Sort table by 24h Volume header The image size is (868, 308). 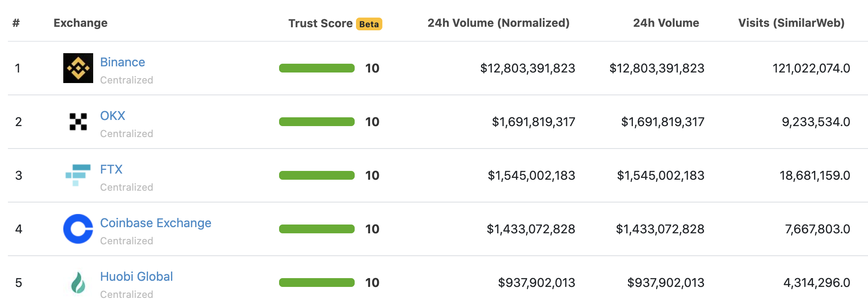pyautogui.click(x=666, y=23)
